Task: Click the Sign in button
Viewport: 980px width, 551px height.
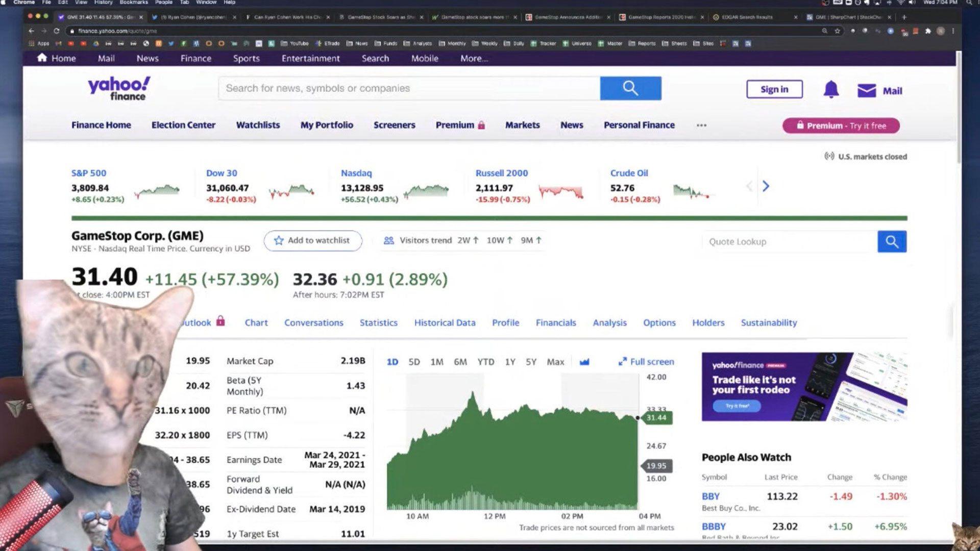Action: pyautogui.click(x=774, y=89)
